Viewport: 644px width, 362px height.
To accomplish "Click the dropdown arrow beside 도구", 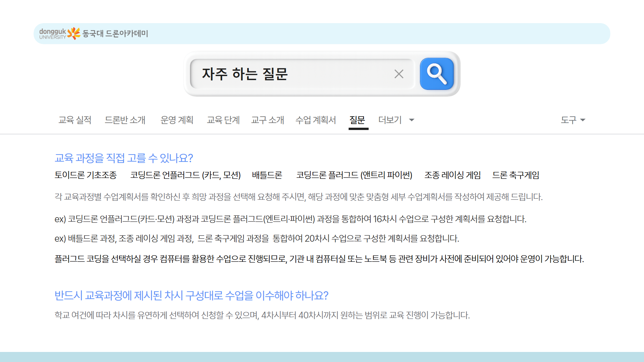I will pyautogui.click(x=583, y=120).
